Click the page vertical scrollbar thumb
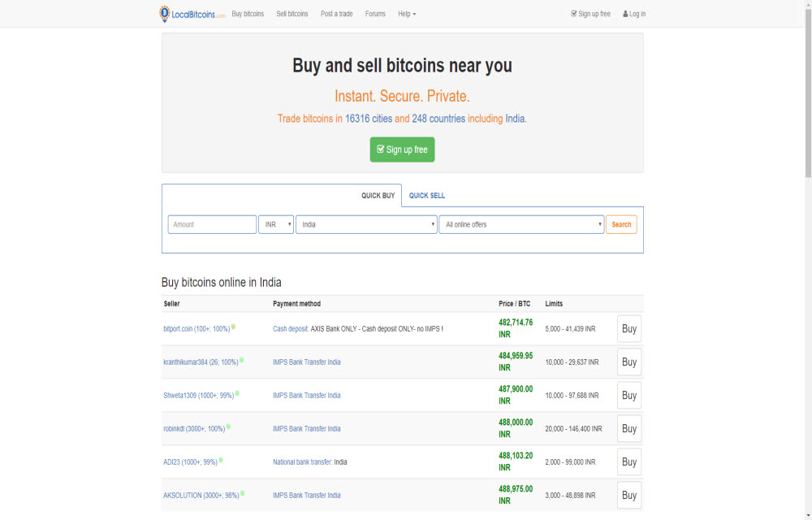812x520 pixels. [808, 93]
